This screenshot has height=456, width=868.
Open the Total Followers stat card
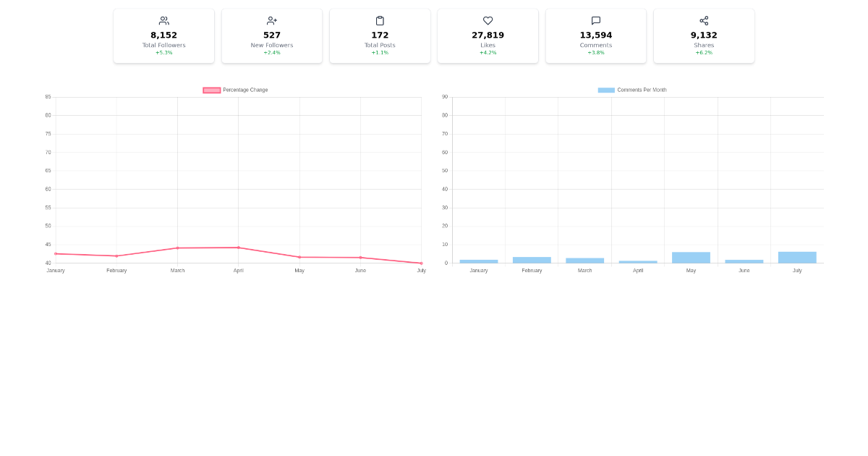[x=163, y=35]
